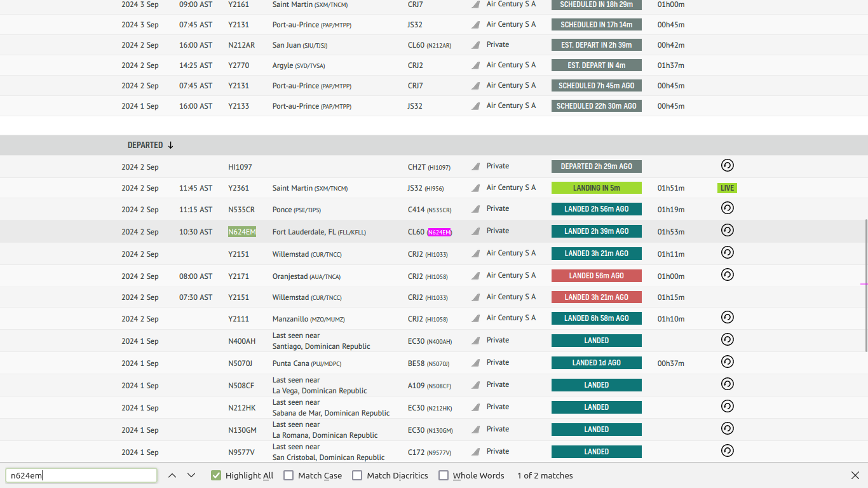Open replay icon in N9577V row
This screenshot has width=868, height=488.
[728, 451]
